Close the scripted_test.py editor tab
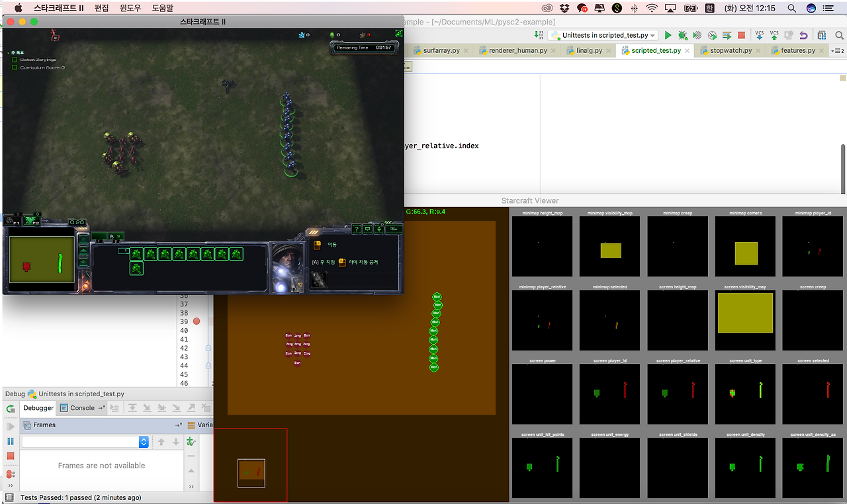 pyautogui.click(x=688, y=51)
